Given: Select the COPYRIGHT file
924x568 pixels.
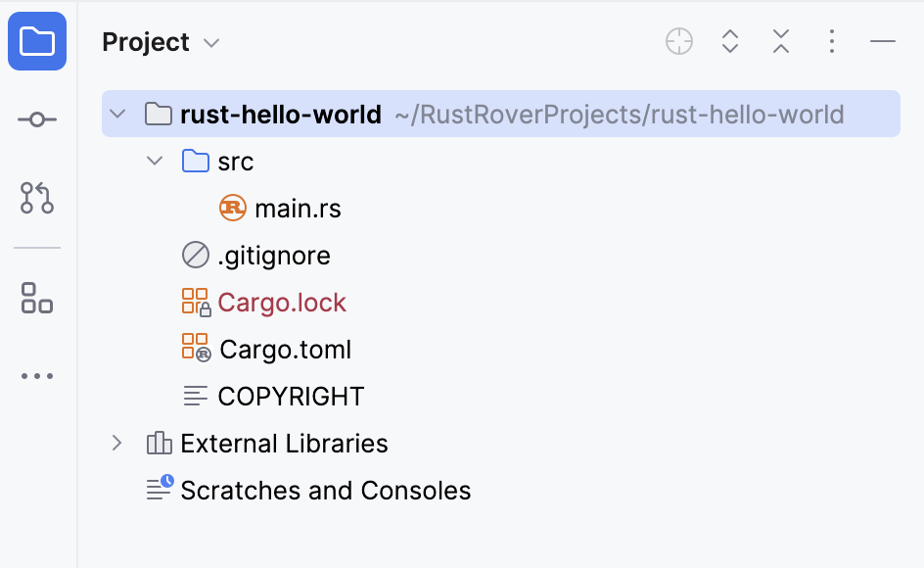Looking at the screenshot, I should tap(273, 397).
